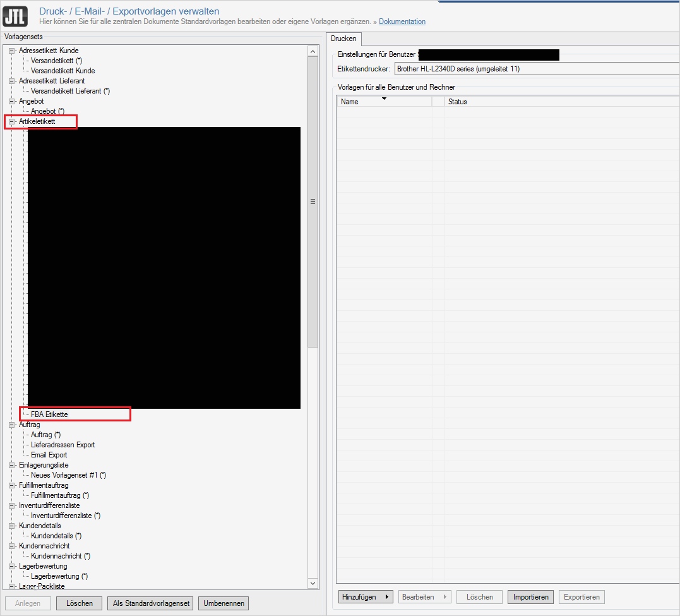Collapse the Kundennachricht tree node
This screenshot has width=680, height=616.
click(x=12, y=546)
